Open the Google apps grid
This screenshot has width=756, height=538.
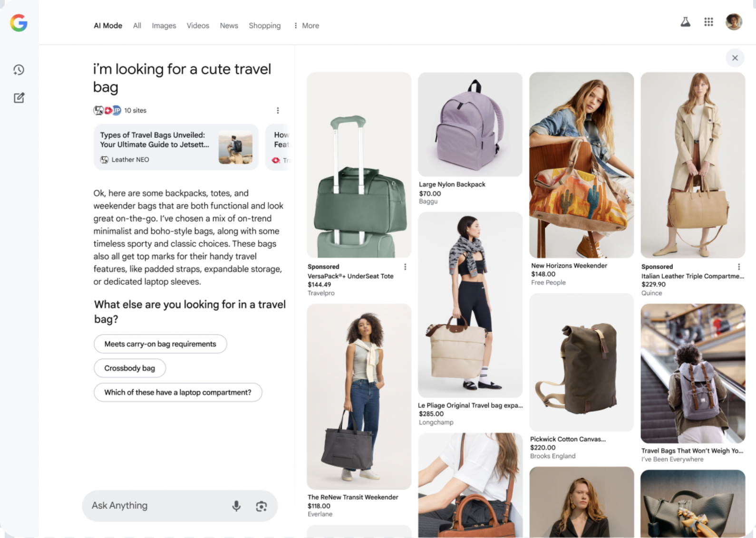coord(708,22)
